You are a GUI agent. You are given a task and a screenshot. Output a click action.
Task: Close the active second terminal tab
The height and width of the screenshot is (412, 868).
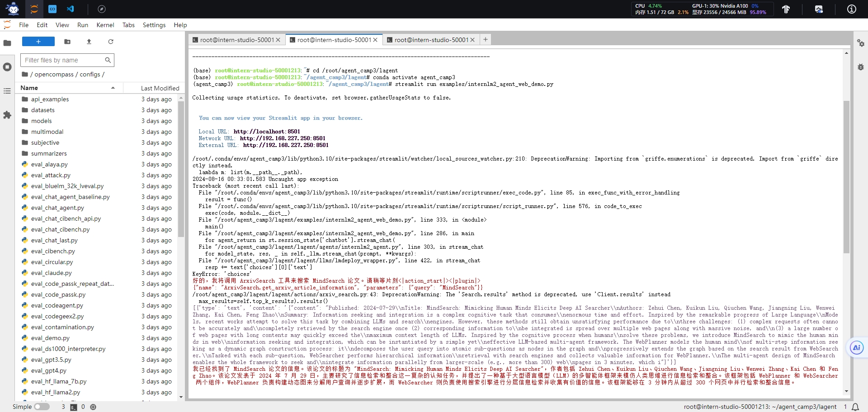[375, 40]
